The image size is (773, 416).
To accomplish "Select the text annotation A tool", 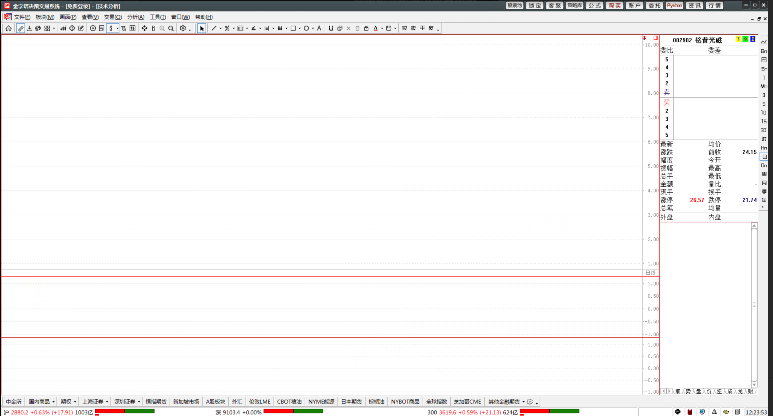I will pyautogui.click(x=319, y=29).
